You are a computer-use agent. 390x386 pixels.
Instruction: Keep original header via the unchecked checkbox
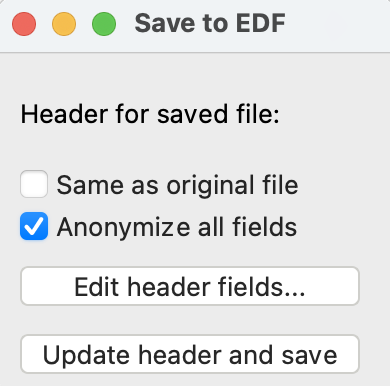point(34,184)
